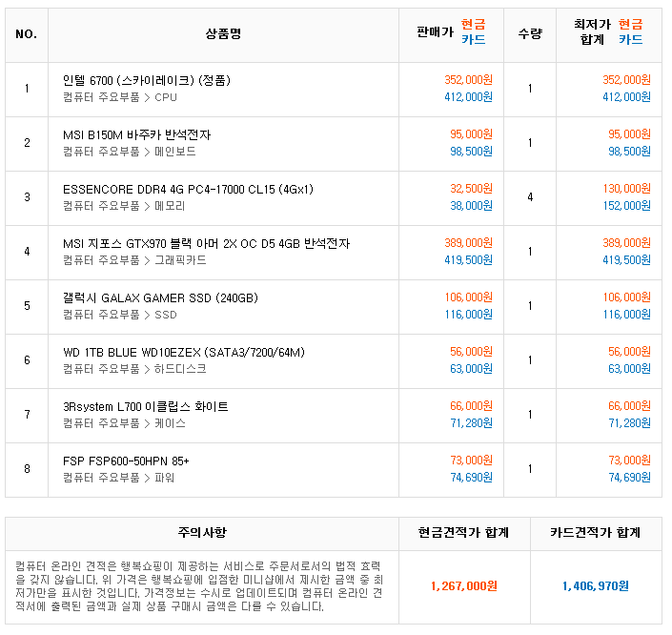Select ESSENCORE DDR4 4G PC4-17000 CL15 product
This screenshot has width=672, height=635.
coord(188,190)
